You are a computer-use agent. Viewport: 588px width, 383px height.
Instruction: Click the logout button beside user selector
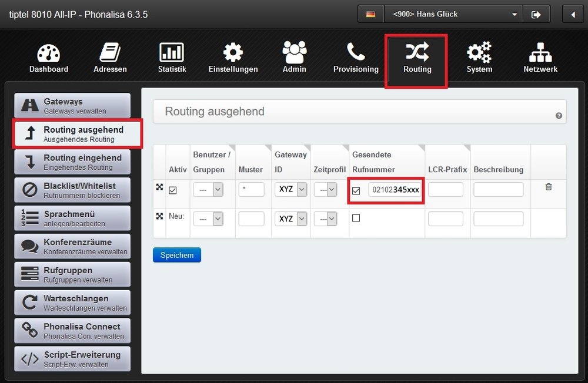pyautogui.click(x=536, y=14)
